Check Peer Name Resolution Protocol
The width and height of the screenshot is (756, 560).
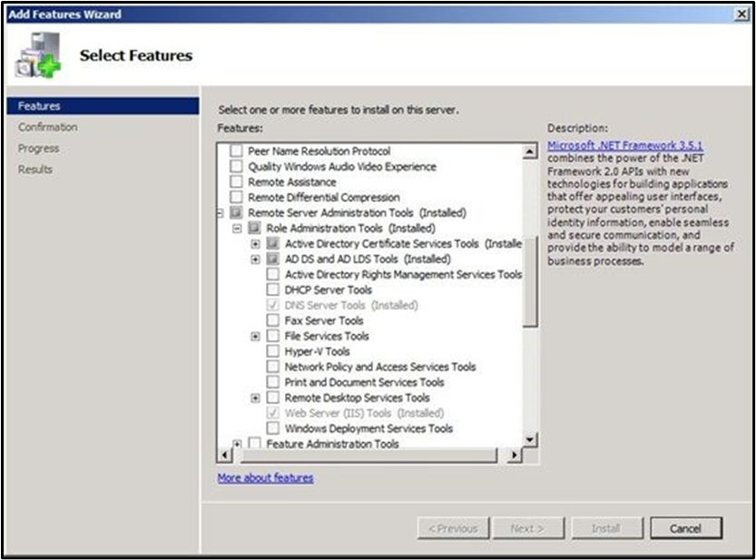click(x=237, y=151)
